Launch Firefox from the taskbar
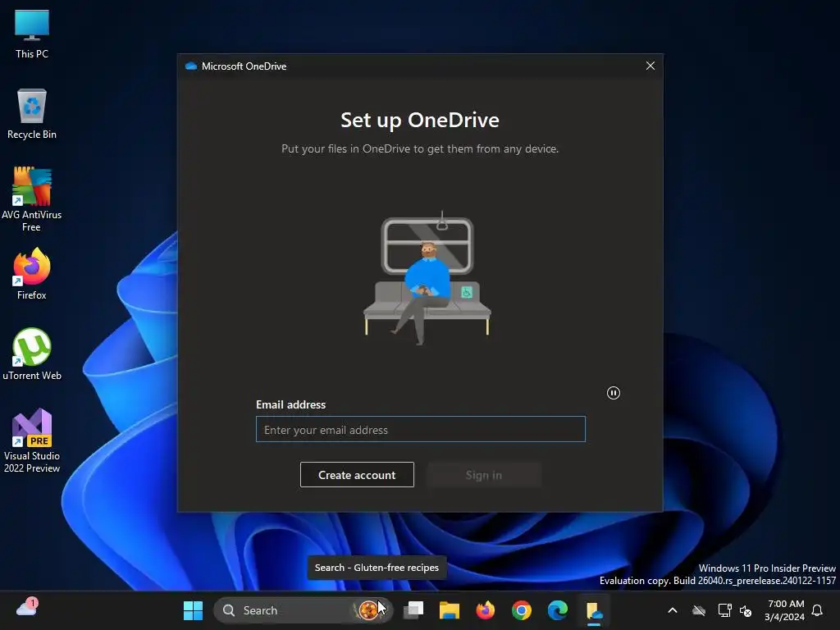Image resolution: width=840 pixels, height=630 pixels. point(486,610)
